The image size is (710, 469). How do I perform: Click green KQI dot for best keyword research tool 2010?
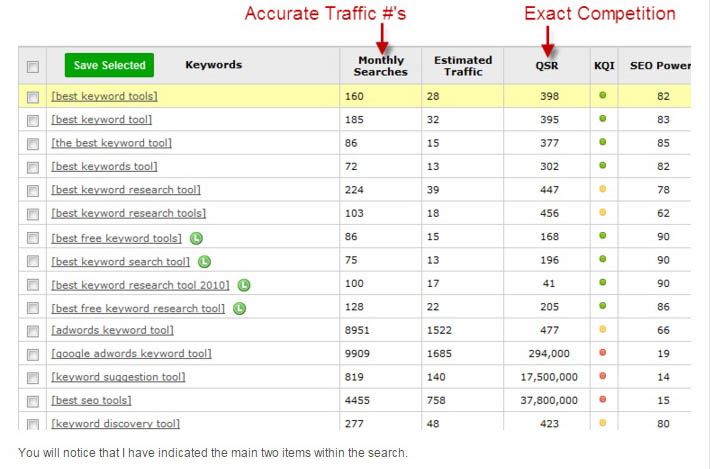coord(603,282)
